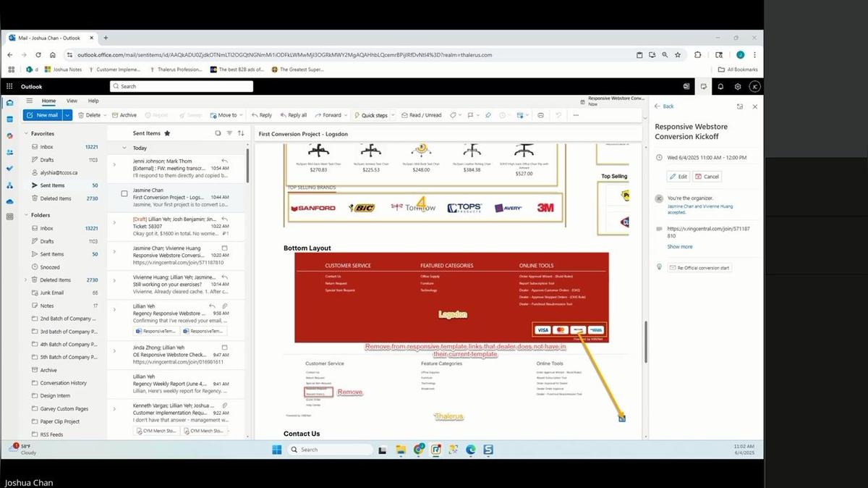Open the People icon in the left rail
This screenshot has width=868, height=488.
pos(10,152)
